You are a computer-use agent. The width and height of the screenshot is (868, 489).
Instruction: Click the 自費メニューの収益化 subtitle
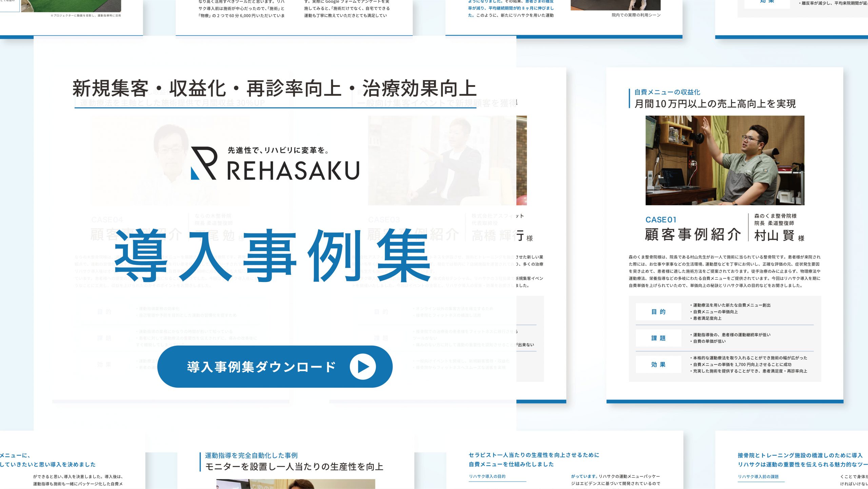[x=667, y=92]
